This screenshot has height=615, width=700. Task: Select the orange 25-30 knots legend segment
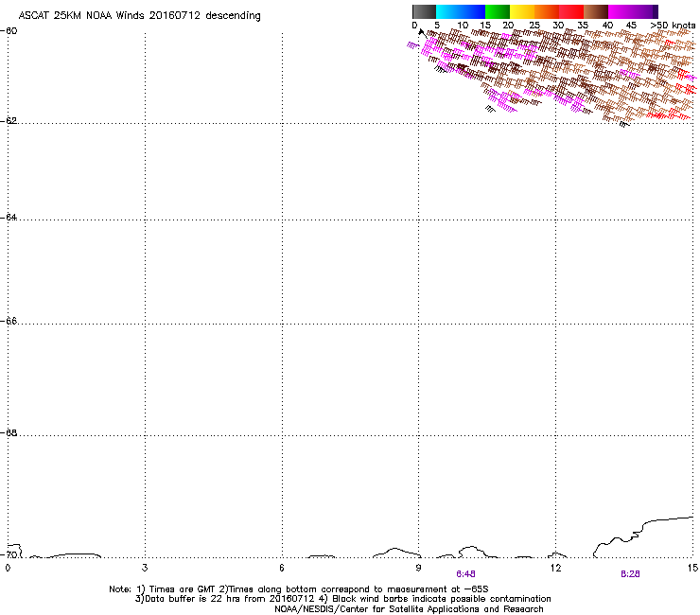547,11
